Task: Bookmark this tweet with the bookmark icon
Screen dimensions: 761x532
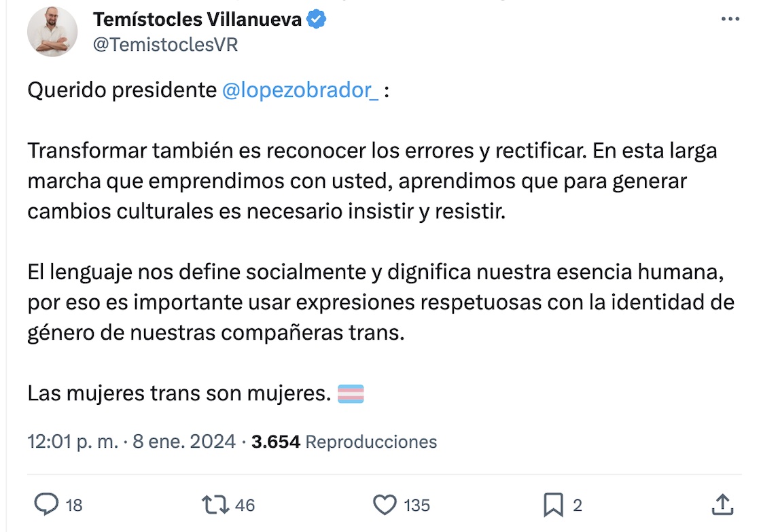Action: (553, 505)
